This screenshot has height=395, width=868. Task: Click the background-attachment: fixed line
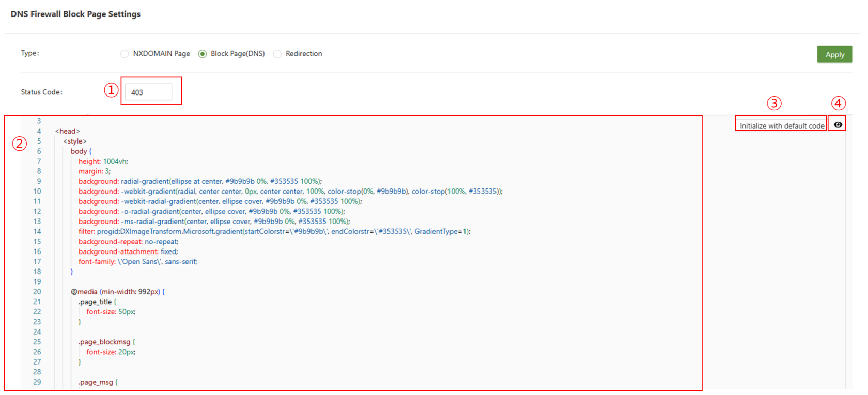[x=128, y=251]
